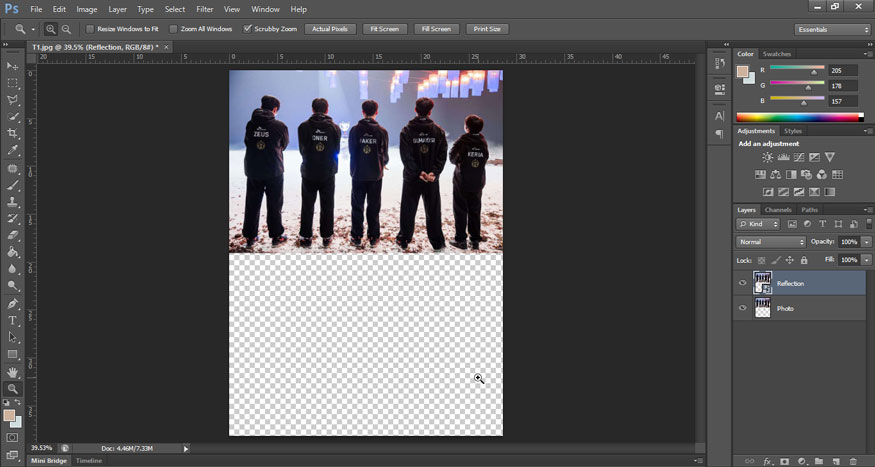Viewport: 875px width, 467px height.
Task: Select the Move tool
Action: click(13, 66)
